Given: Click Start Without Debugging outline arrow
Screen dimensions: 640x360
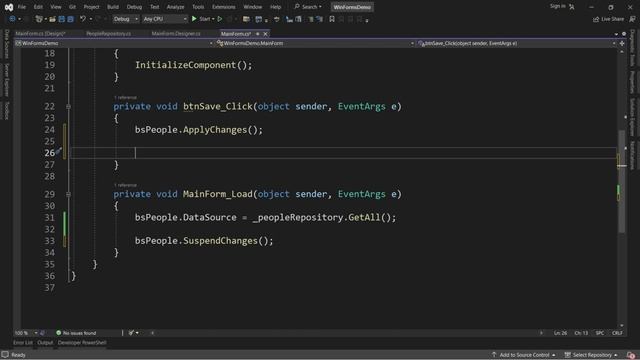Looking at the screenshot, I should [220, 19].
